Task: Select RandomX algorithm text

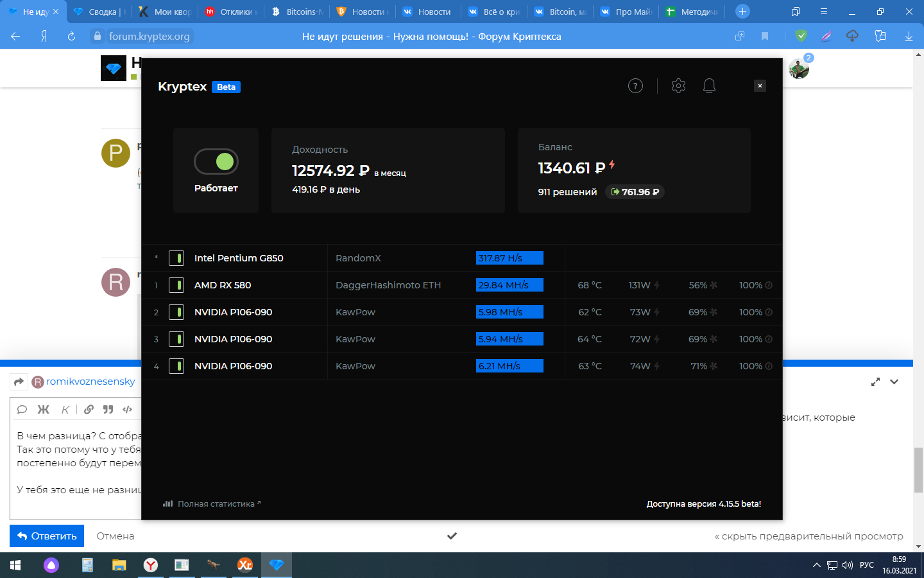Action: tap(358, 258)
